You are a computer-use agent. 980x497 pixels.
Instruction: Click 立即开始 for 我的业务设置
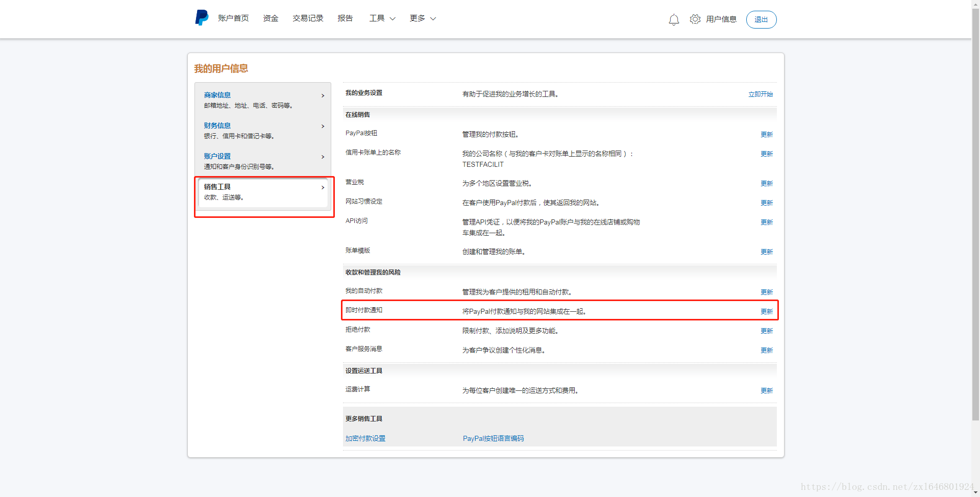761,94
